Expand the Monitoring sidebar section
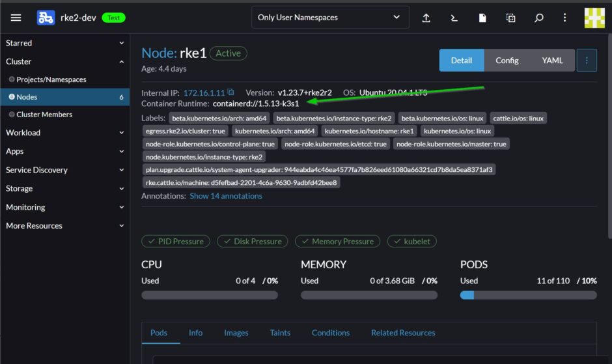 click(x=64, y=207)
